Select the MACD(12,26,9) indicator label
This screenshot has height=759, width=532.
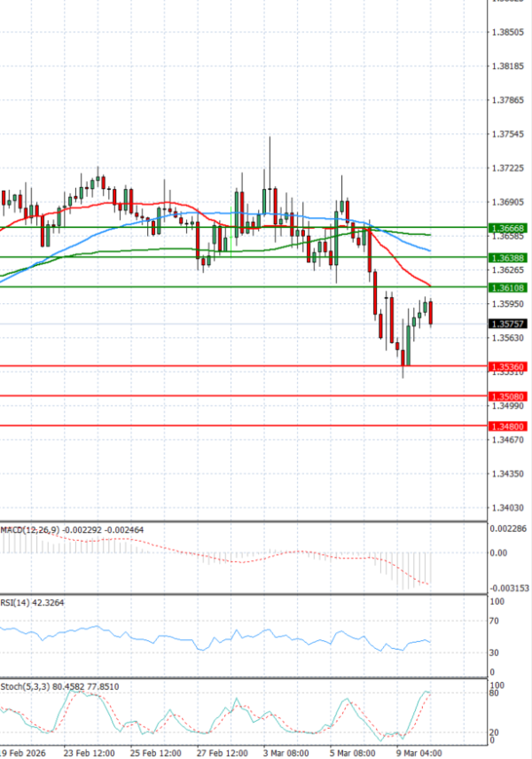[29, 529]
